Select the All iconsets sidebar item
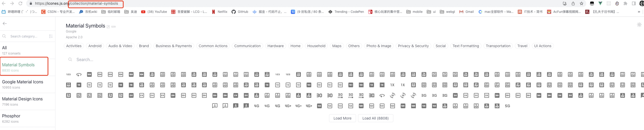The image size is (644, 130). [x=27, y=50]
